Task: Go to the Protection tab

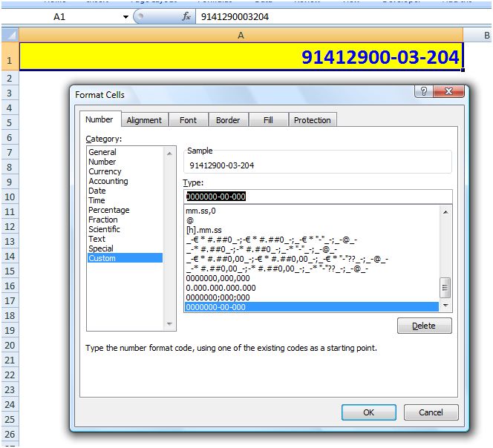Action: pyautogui.click(x=313, y=120)
